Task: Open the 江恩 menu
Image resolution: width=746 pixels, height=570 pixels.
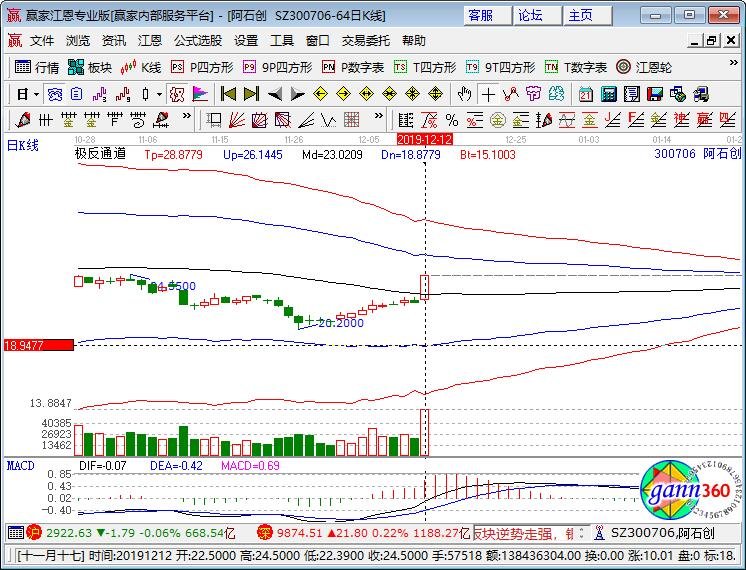Action: (x=149, y=41)
